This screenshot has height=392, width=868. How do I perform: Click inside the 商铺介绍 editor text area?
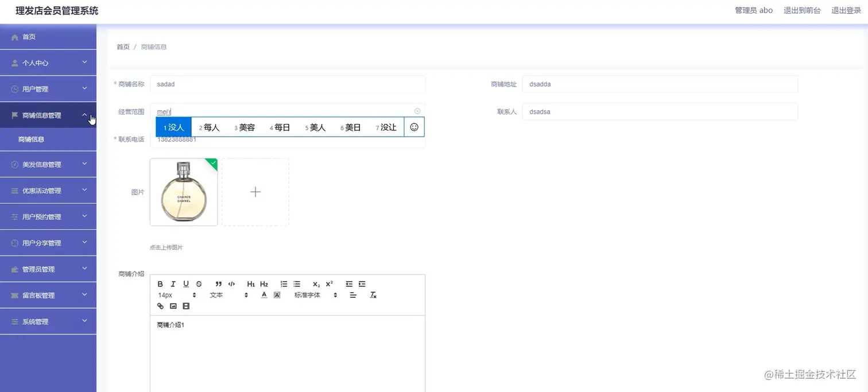pos(288,354)
